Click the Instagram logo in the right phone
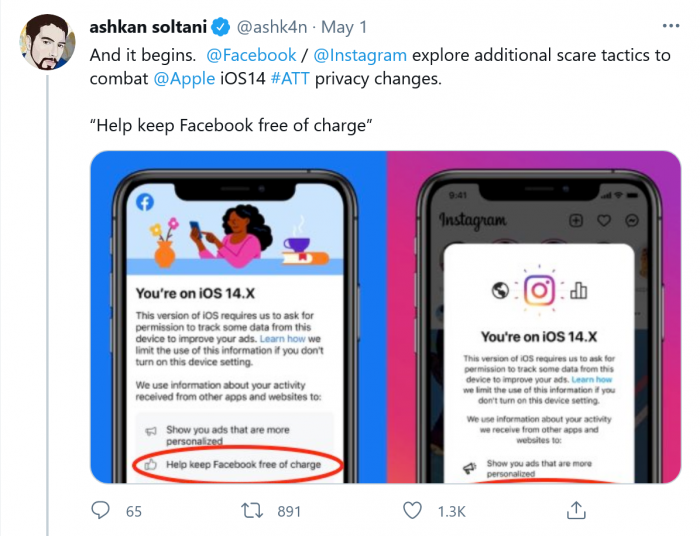The width and height of the screenshot is (700, 536). (x=539, y=290)
